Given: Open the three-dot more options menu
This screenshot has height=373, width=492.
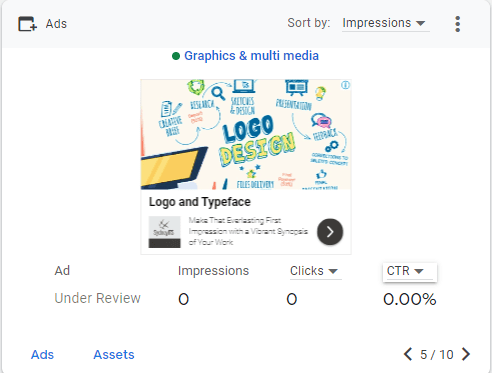Looking at the screenshot, I should click(458, 24).
